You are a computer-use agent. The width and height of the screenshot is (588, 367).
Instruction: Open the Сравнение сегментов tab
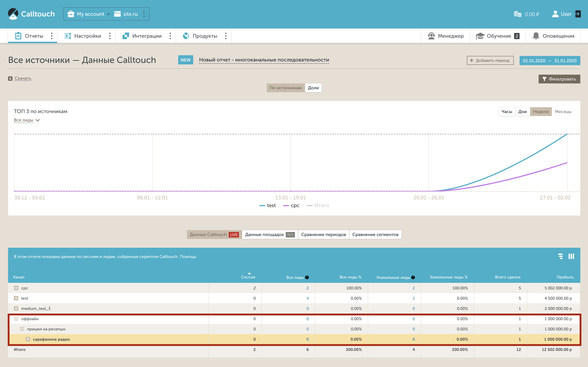(x=375, y=235)
